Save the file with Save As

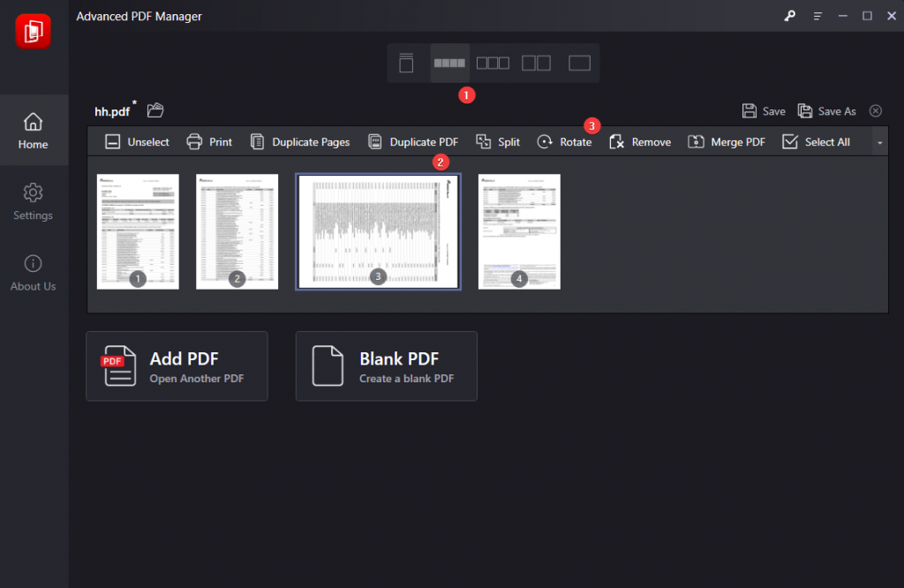[826, 110]
